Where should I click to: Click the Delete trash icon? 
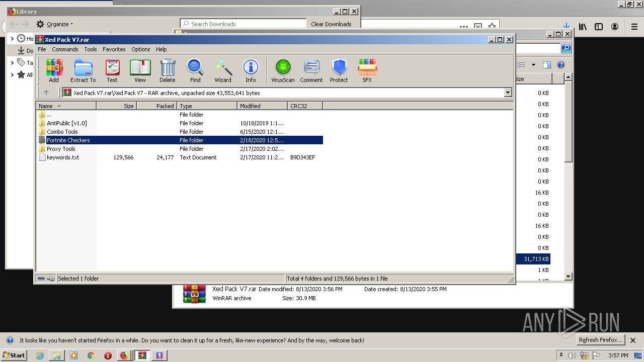point(168,70)
